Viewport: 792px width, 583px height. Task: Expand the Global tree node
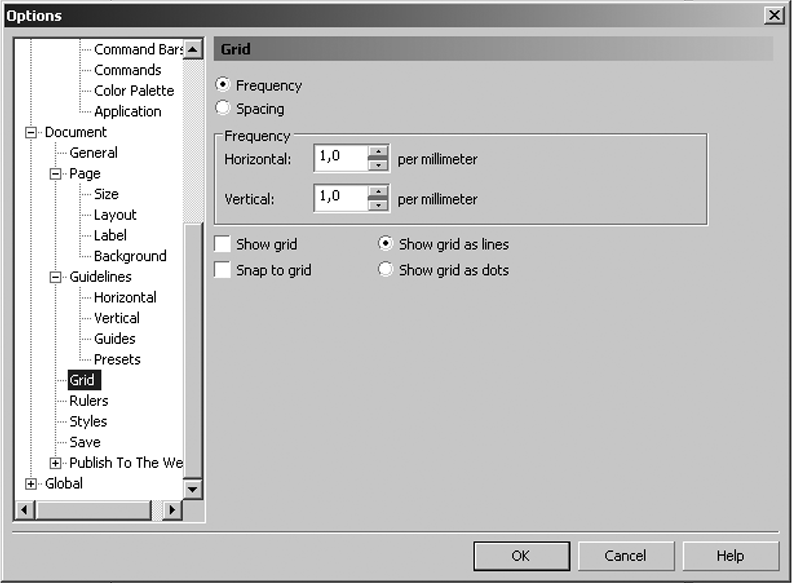[31, 483]
